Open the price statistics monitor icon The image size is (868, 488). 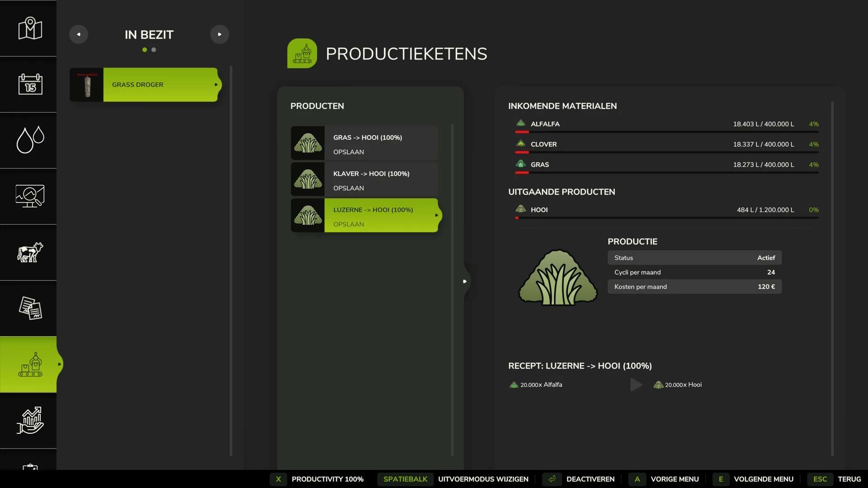tap(30, 196)
